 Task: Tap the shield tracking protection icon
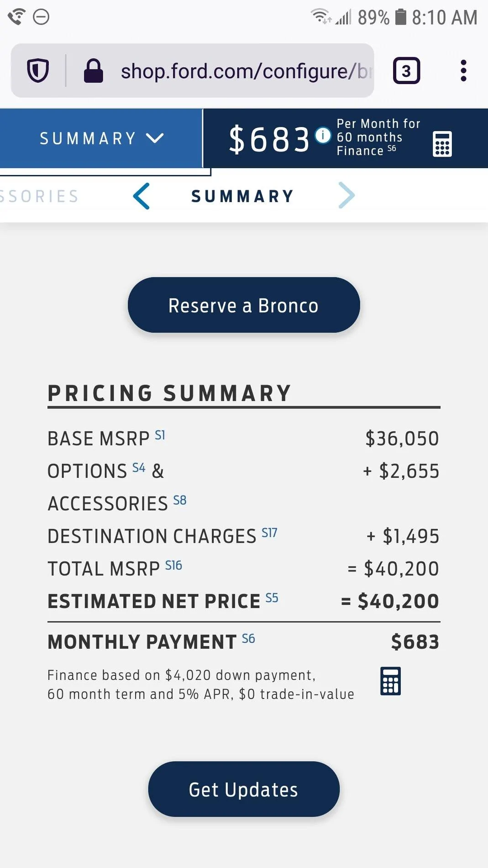point(37,71)
